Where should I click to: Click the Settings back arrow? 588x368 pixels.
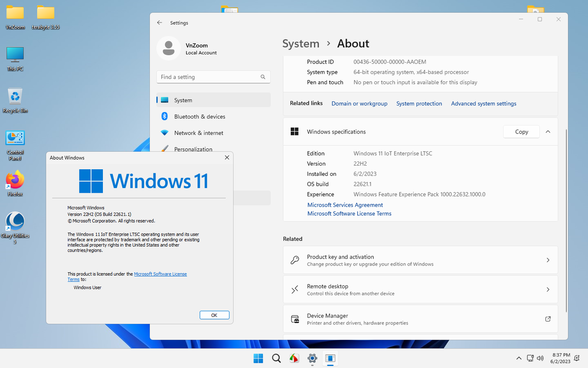[159, 23]
